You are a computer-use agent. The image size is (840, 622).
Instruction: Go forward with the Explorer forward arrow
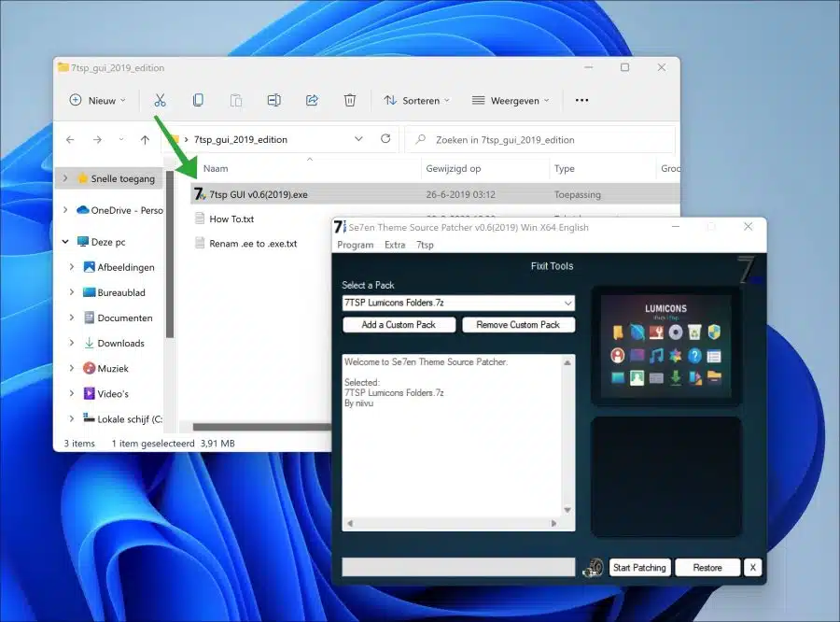click(x=97, y=139)
